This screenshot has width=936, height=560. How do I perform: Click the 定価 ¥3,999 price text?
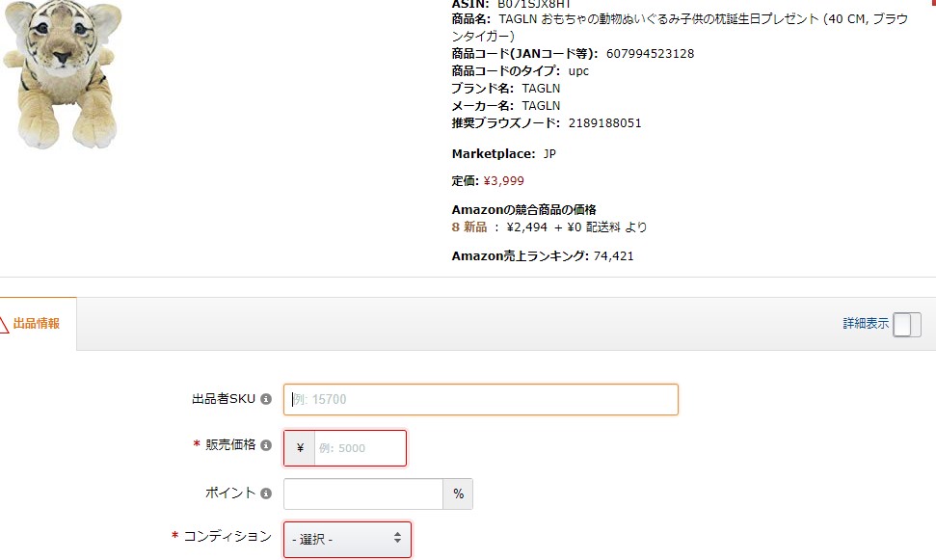click(x=504, y=181)
